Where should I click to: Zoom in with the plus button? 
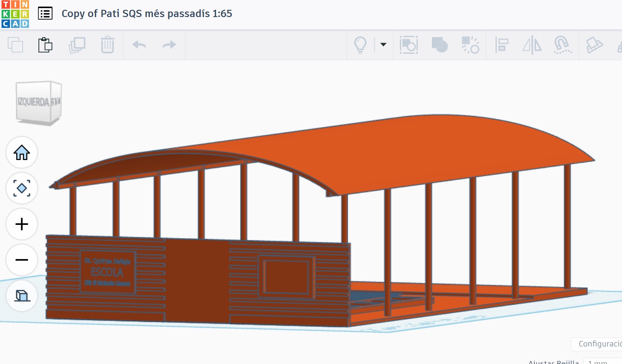pos(22,224)
